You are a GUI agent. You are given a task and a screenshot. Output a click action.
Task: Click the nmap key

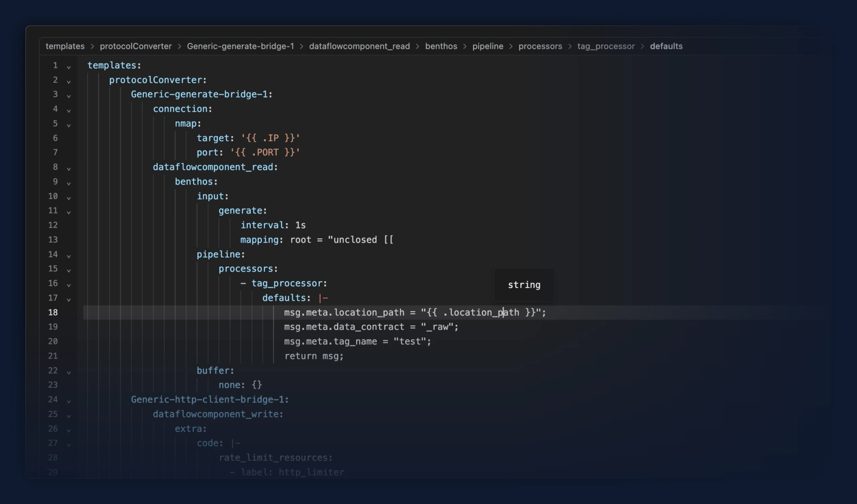pyautogui.click(x=186, y=123)
